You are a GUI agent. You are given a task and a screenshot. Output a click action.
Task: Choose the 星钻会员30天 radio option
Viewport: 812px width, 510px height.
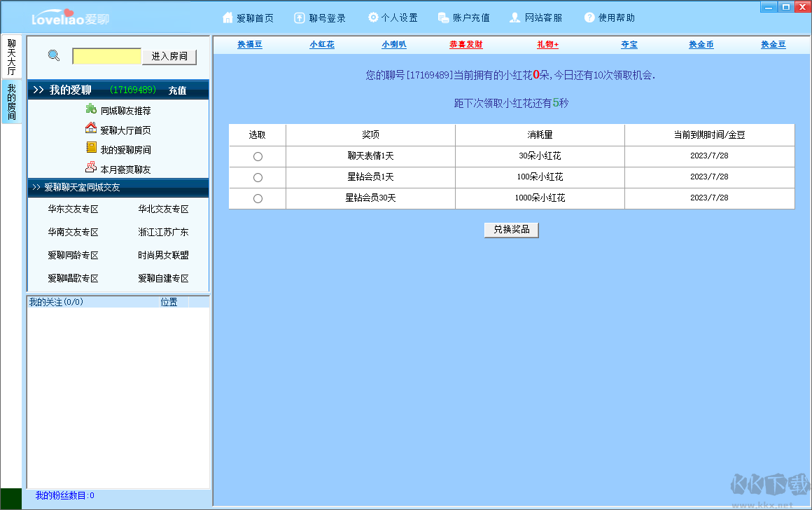[x=258, y=199]
